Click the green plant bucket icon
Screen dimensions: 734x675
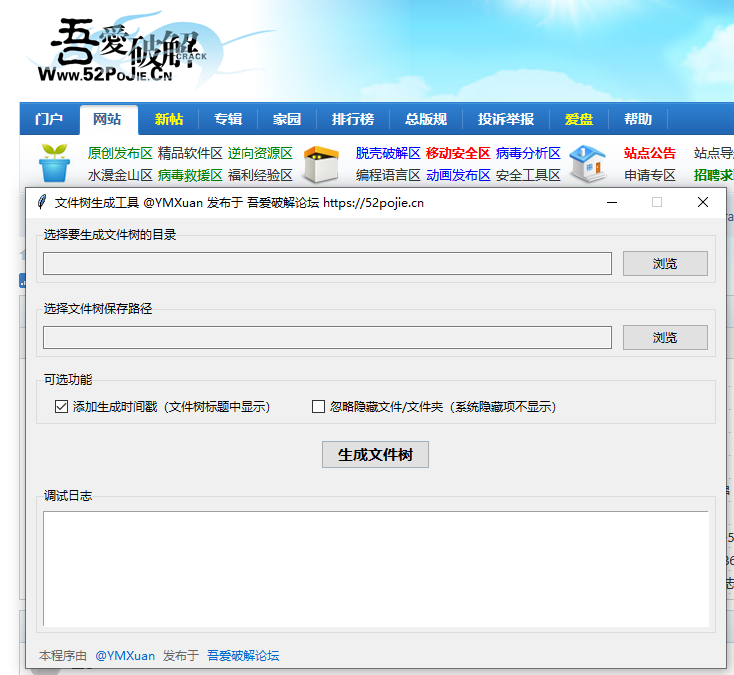[x=54, y=163]
